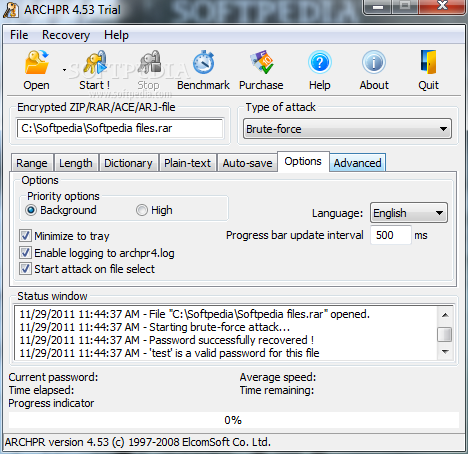Close the ARCHPR window
Image resolution: width=468 pixels, height=454 pixels.
[442, 7]
